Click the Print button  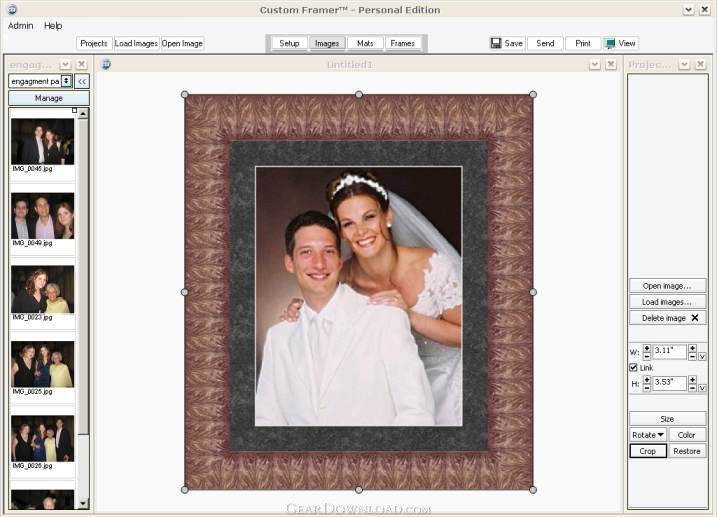[583, 43]
